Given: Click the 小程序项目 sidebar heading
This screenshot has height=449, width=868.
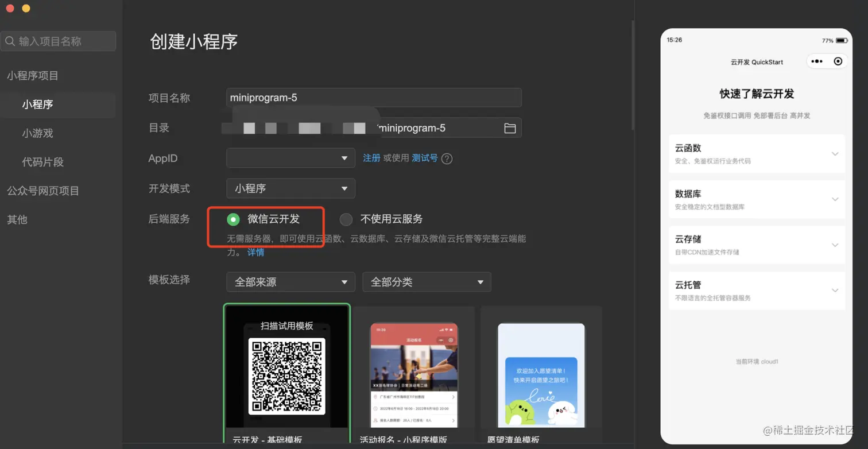Looking at the screenshot, I should click(33, 76).
